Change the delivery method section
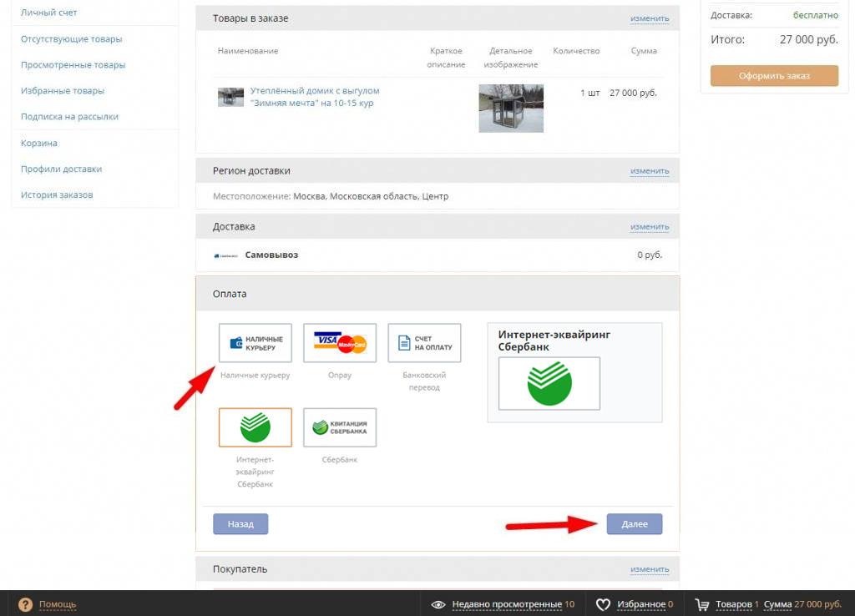Viewport: 855px width, 616px height. [650, 227]
